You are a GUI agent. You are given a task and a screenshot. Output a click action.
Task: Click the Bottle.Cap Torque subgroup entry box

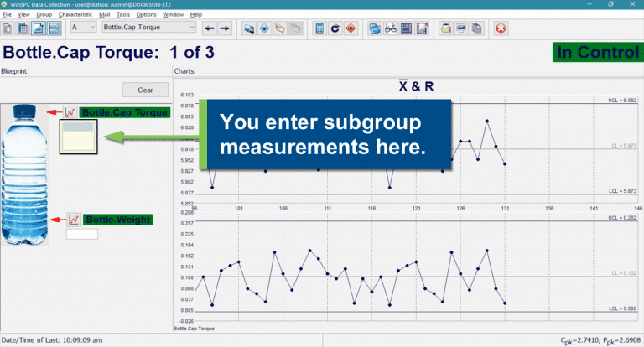(78, 137)
